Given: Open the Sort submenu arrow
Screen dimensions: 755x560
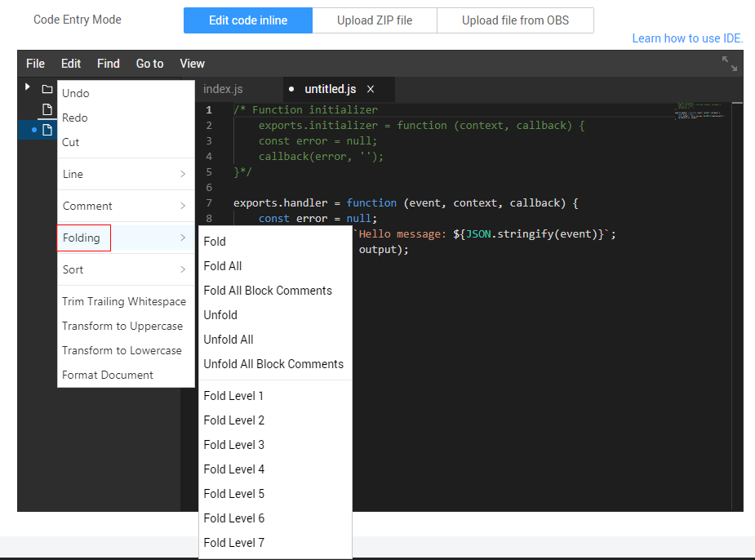Looking at the screenshot, I should [x=183, y=269].
